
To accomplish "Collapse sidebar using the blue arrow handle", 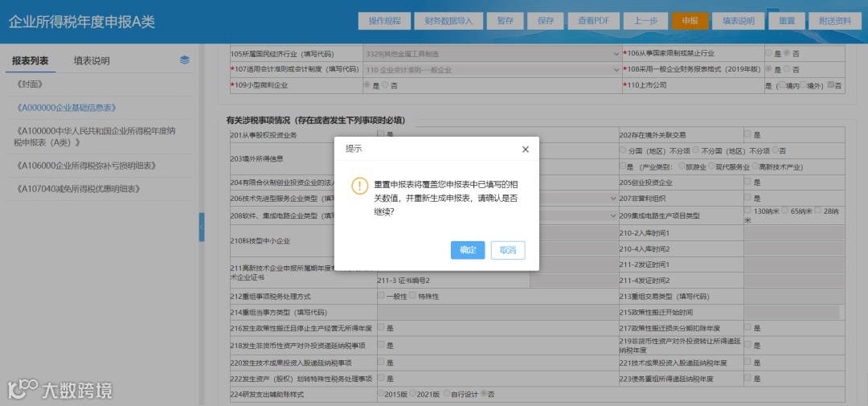I will (202, 227).
